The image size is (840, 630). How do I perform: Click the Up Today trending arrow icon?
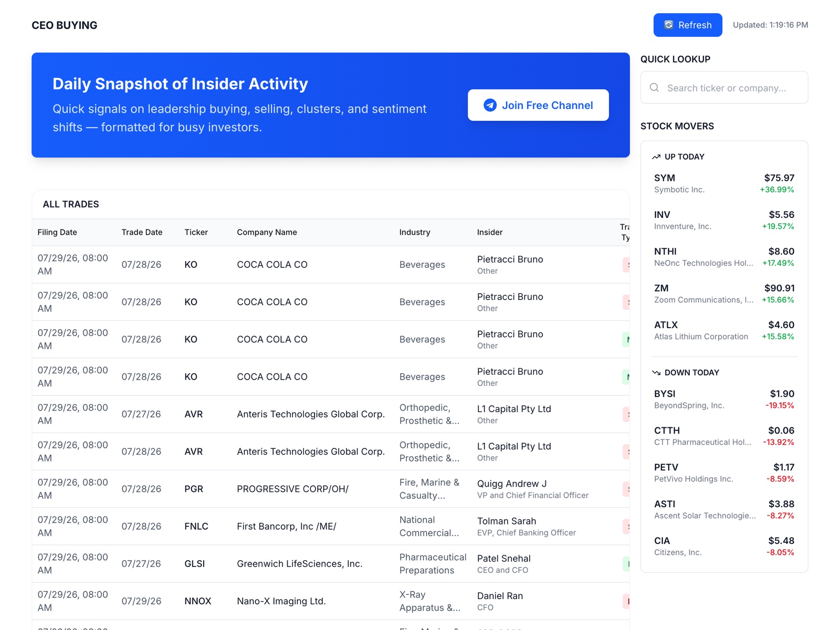click(x=656, y=157)
